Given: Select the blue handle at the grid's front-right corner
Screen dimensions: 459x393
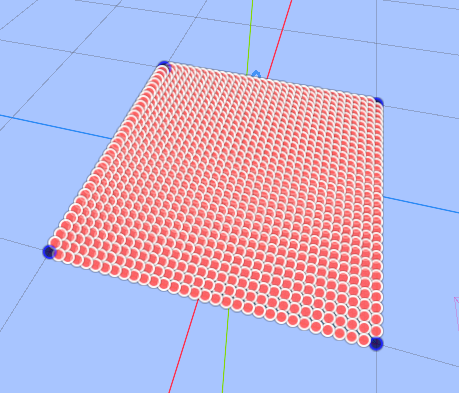Looking at the screenshot, I should coord(376,344).
